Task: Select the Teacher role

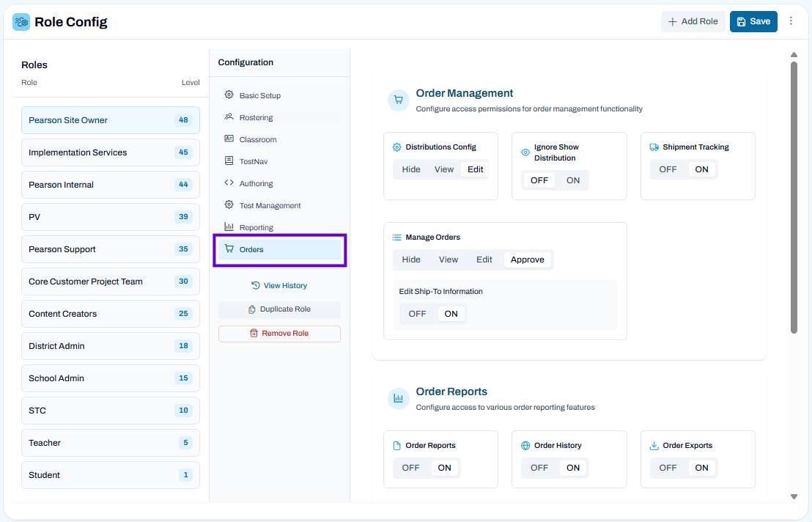Action: (x=111, y=443)
